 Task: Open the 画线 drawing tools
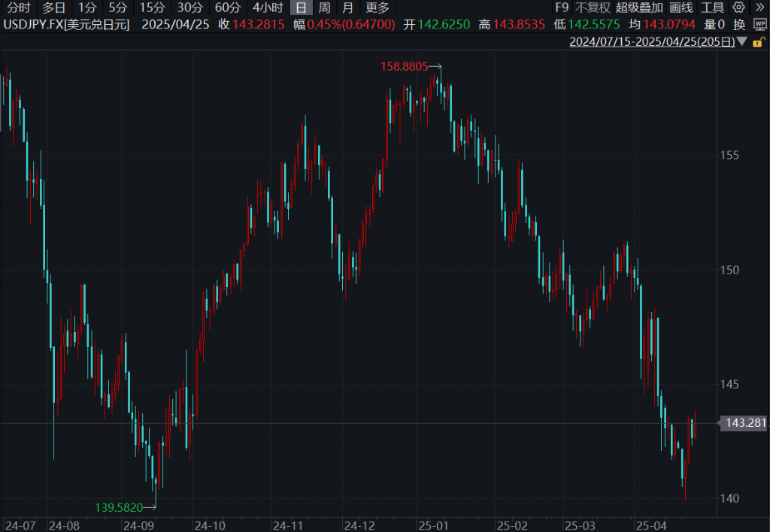click(x=681, y=8)
